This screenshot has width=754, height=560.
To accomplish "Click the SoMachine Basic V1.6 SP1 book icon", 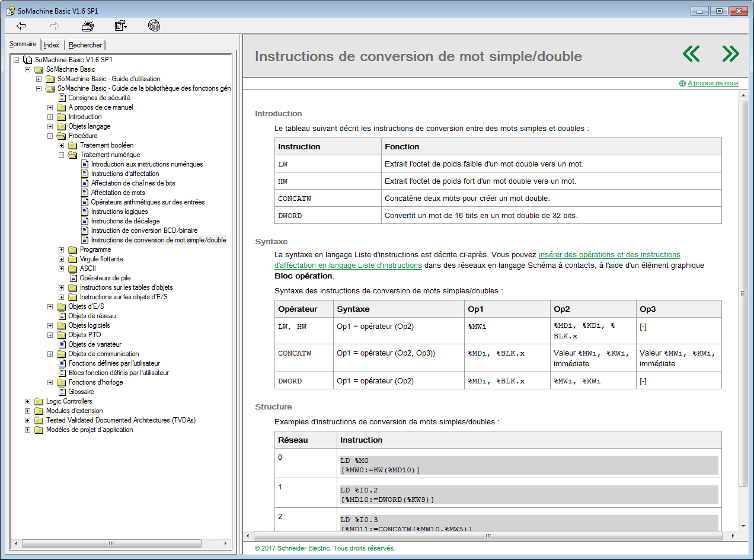I will tap(28, 60).
